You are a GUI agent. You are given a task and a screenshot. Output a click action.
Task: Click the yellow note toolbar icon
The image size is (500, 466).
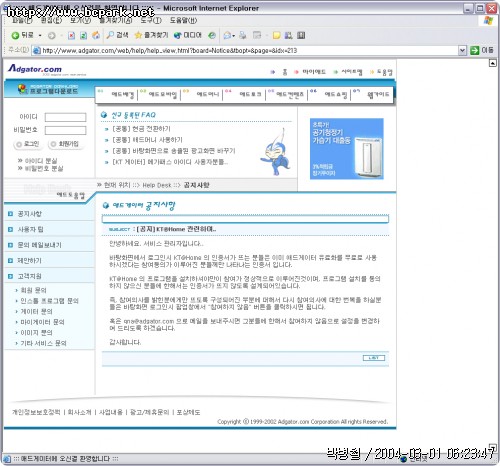click(276, 35)
